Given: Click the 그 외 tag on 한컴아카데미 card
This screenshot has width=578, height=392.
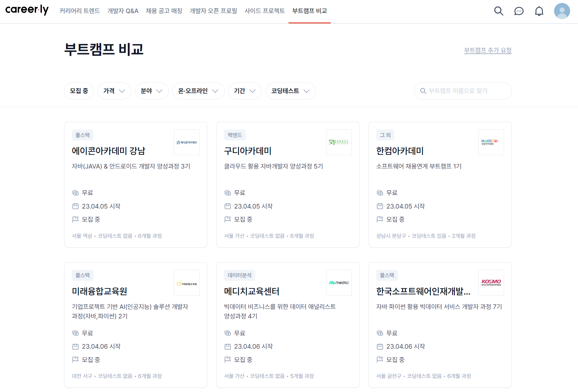Looking at the screenshot, I should tap(385, 135).
